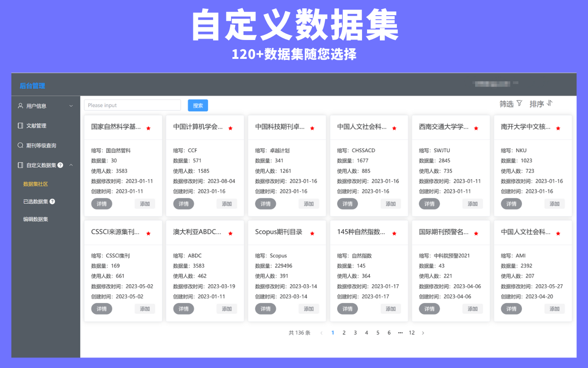View 详情 for the 中国计算机学会 dataset

[184, 203]
